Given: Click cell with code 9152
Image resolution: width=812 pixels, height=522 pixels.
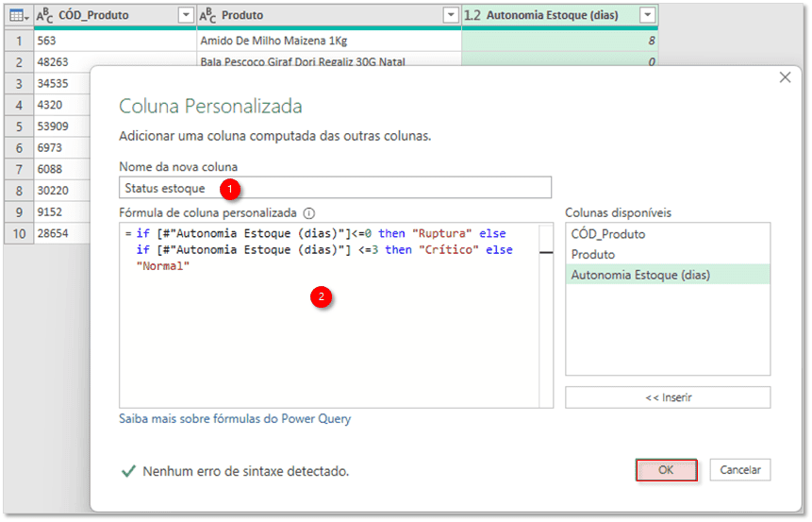Looking at the screenshot, I should [x=62, y=212].
